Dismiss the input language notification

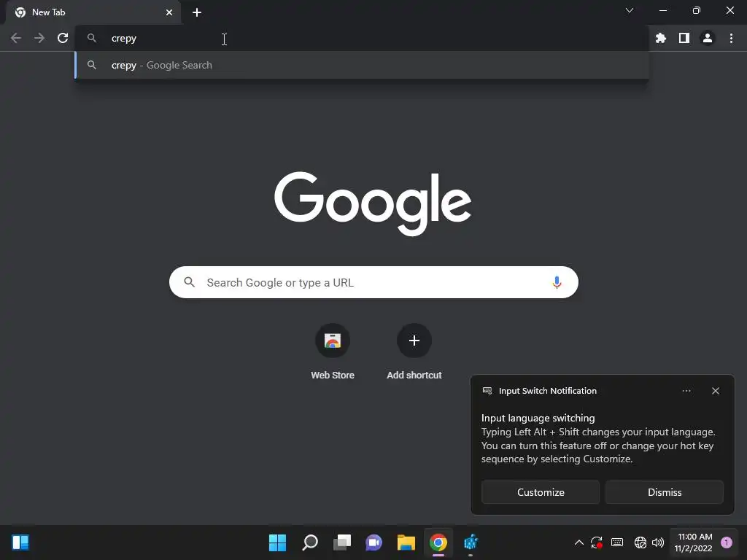click(664, 492)
